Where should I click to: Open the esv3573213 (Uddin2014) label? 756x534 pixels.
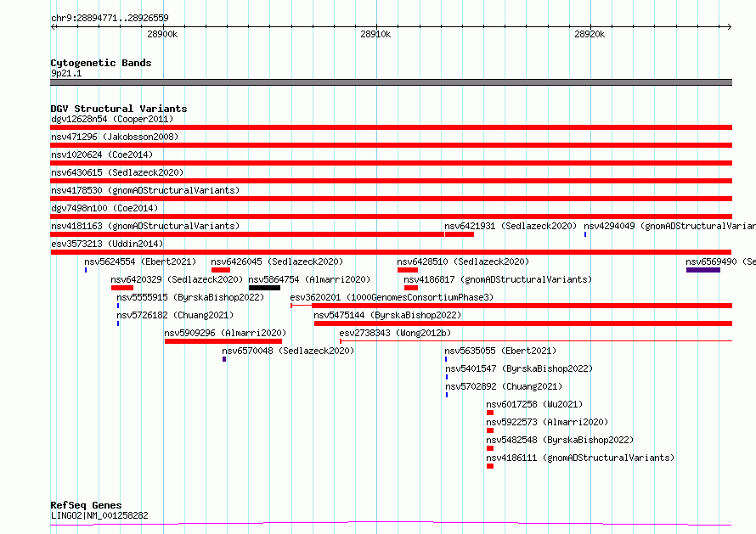107,244
